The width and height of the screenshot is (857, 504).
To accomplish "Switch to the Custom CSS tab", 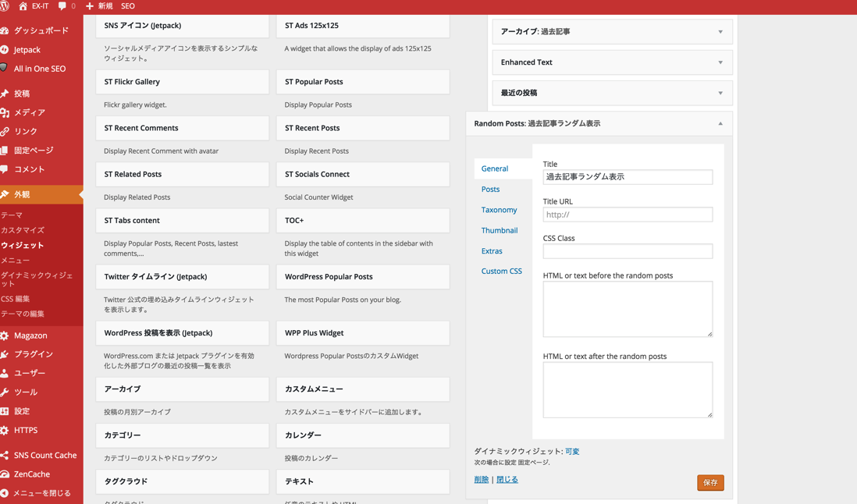I will [502, 272].
